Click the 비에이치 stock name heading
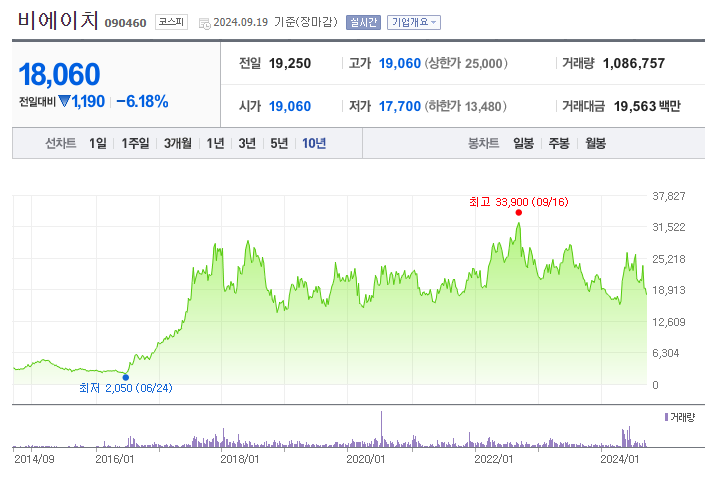Screen dimensions: 705x484 pos(58,21)
